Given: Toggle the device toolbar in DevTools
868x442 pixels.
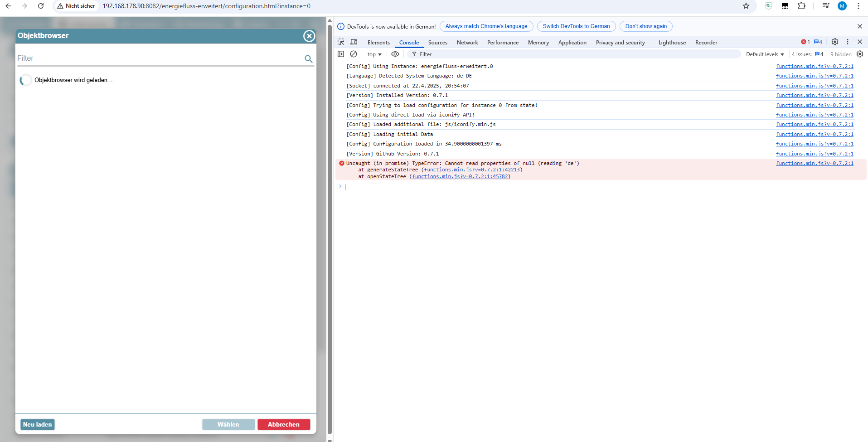Looking at the screenshot, I should [x=354, y=42].
